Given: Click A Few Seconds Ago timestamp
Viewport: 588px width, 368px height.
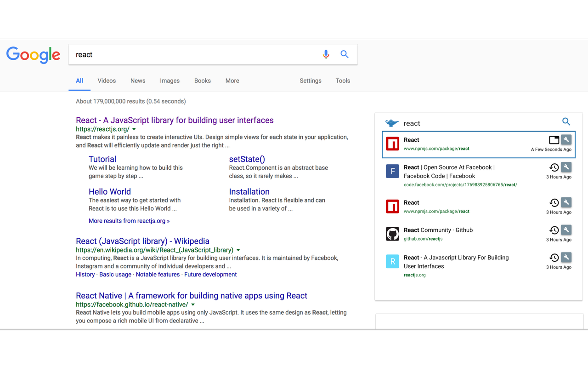Looking at the screenshot, I should point(551,149).
